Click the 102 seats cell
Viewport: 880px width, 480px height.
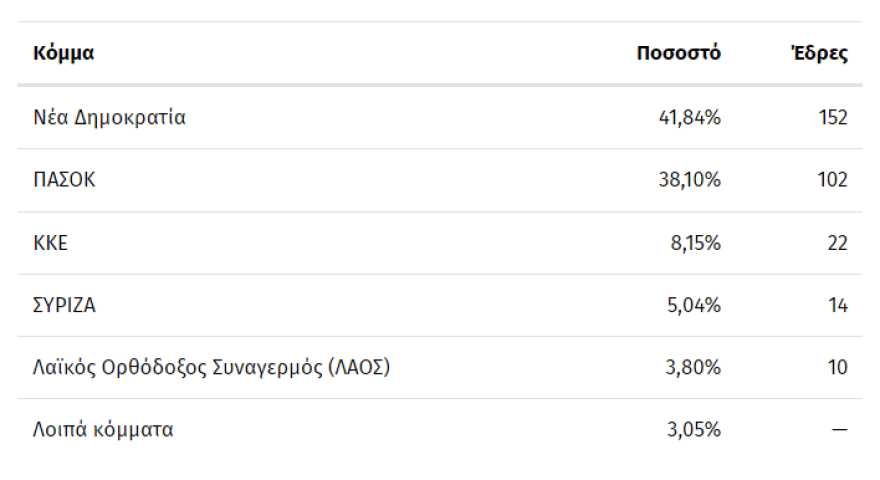831,180
